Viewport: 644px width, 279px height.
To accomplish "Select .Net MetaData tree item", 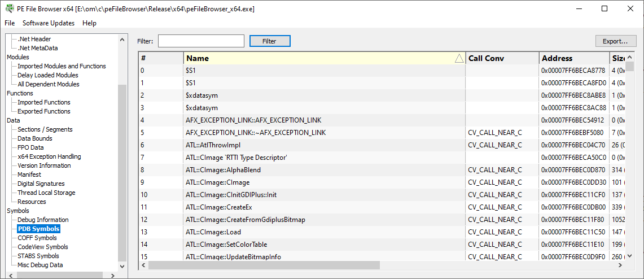I will (x=37, y=48).
